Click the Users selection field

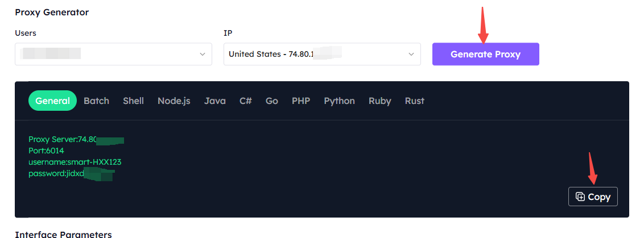click(113, 54)
